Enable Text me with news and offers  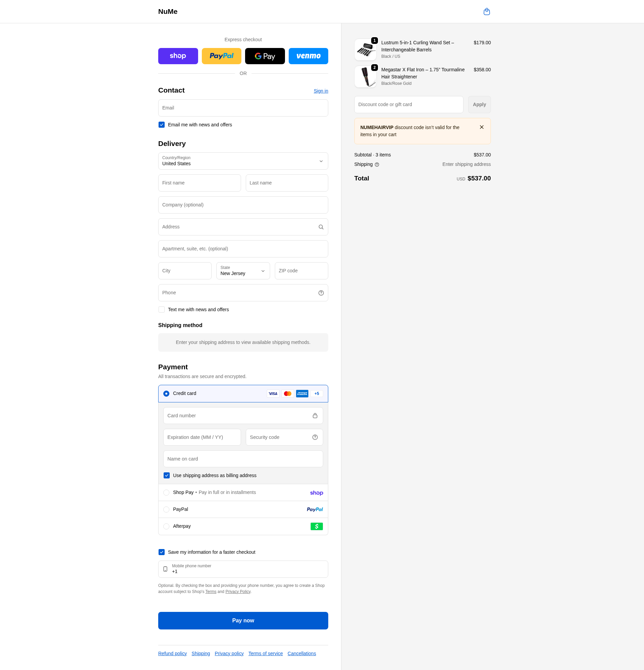point(162,309)
